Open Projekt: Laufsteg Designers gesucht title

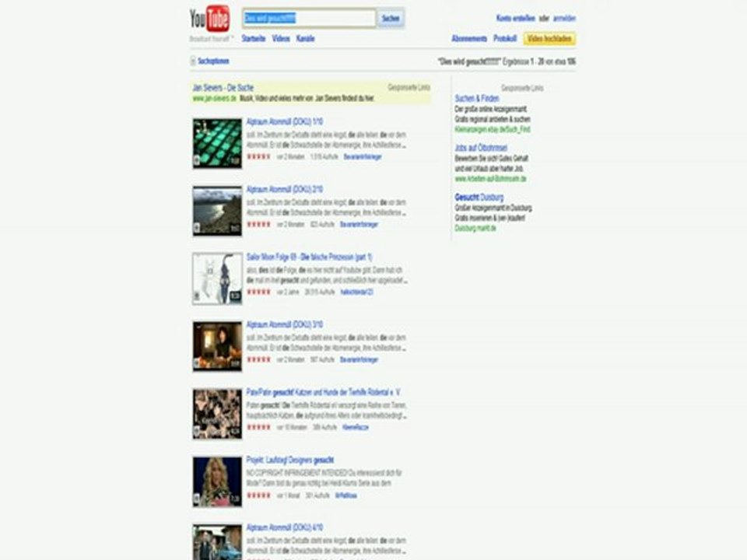tap(290, 460)
